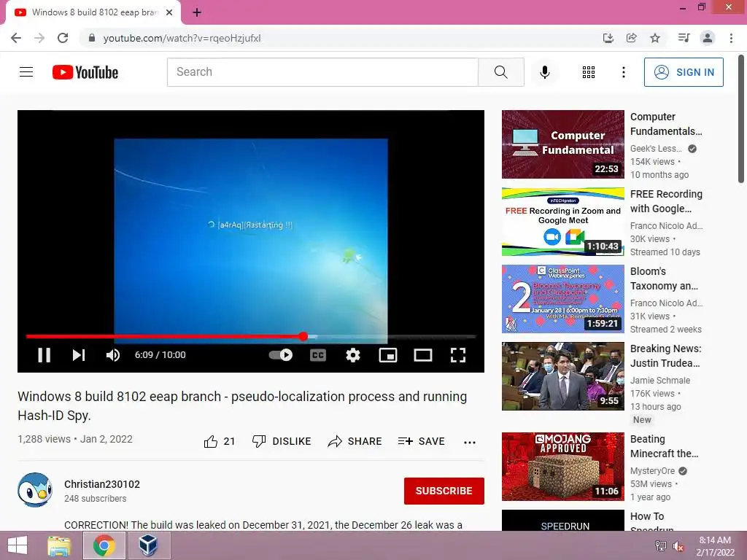Share this page icon in address bar
The image size is (747, 560).
(631, 38)
